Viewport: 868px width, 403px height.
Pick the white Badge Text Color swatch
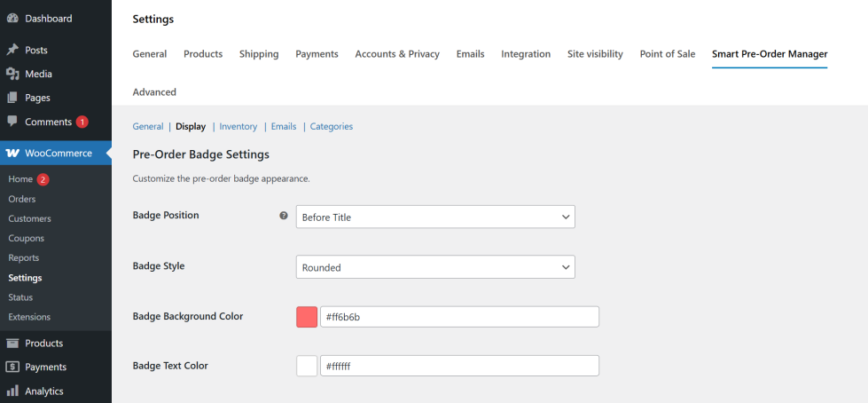coord(307,366)
